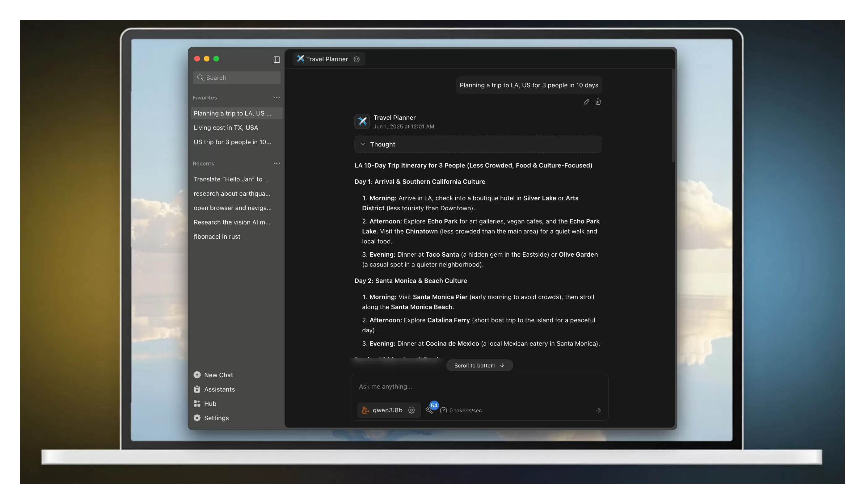This screenshot has height=504, width=865.
Task: Edit the user message with pencil icon
Action: pos(586,102)
